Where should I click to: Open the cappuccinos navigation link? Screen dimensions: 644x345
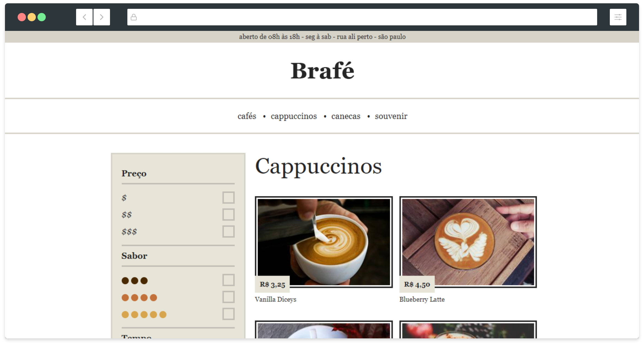pyautogui.click(x=294, y=116)
